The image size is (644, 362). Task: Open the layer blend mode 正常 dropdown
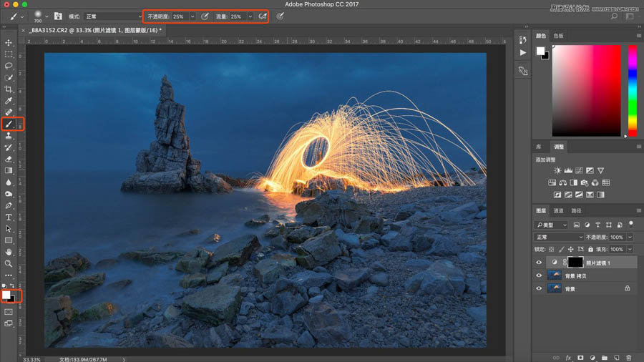point(560,237)
